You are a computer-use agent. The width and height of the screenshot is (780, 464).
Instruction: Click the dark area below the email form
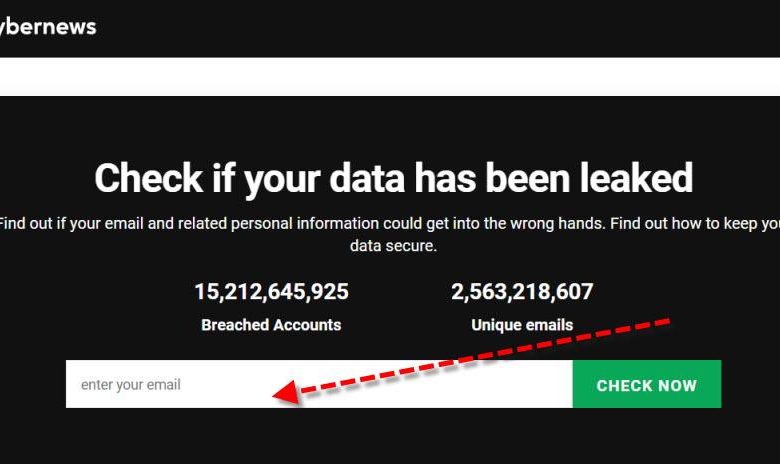pyautogui.click(x=390, y=438)
